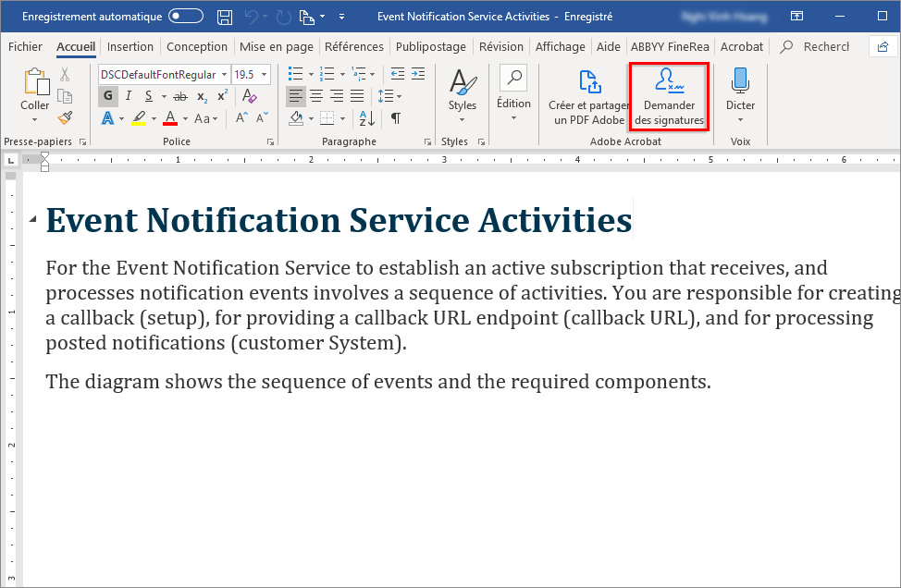Click the Sort A-Z icon
901x588 pixels.
pos(366,118)
